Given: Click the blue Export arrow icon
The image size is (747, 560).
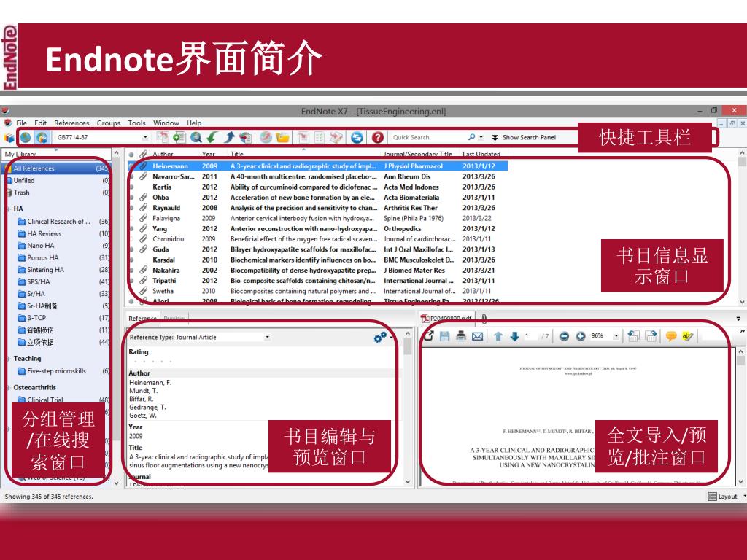Looking at the screenshot, I should coord(229,138).
